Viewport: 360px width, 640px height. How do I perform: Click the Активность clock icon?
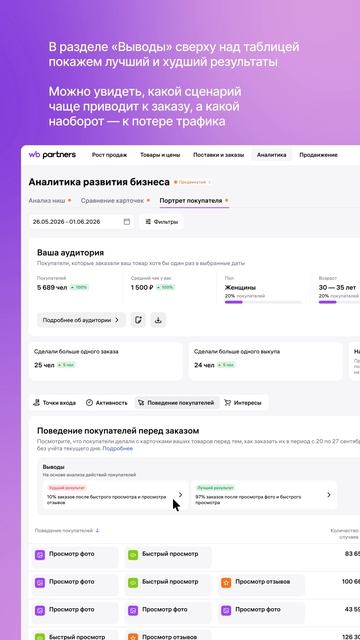89,402
